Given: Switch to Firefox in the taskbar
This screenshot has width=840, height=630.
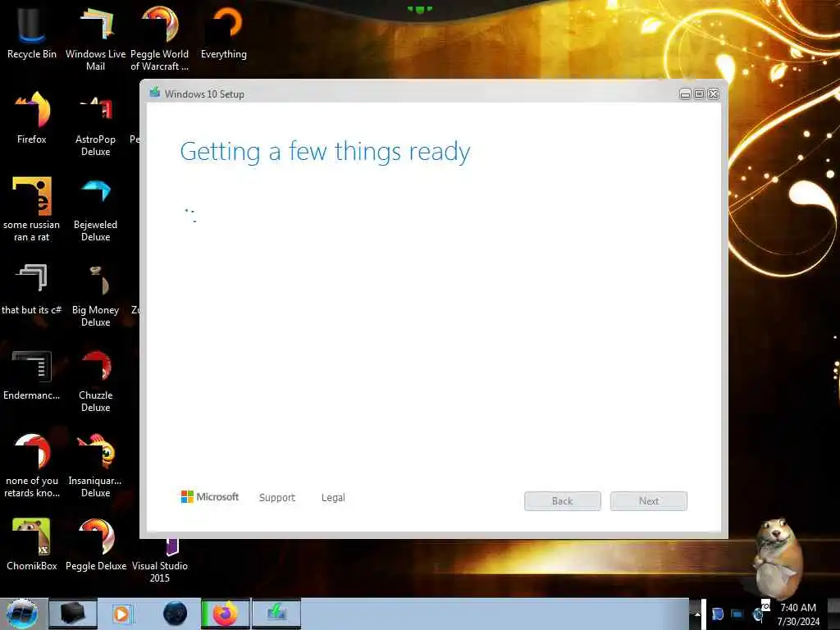Looking at the screenshot, I should pyautogui.click(x=226, y=614).
